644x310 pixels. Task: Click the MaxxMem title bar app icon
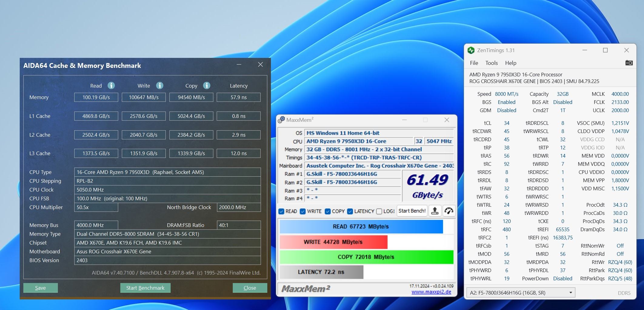(x=281, y=120)
